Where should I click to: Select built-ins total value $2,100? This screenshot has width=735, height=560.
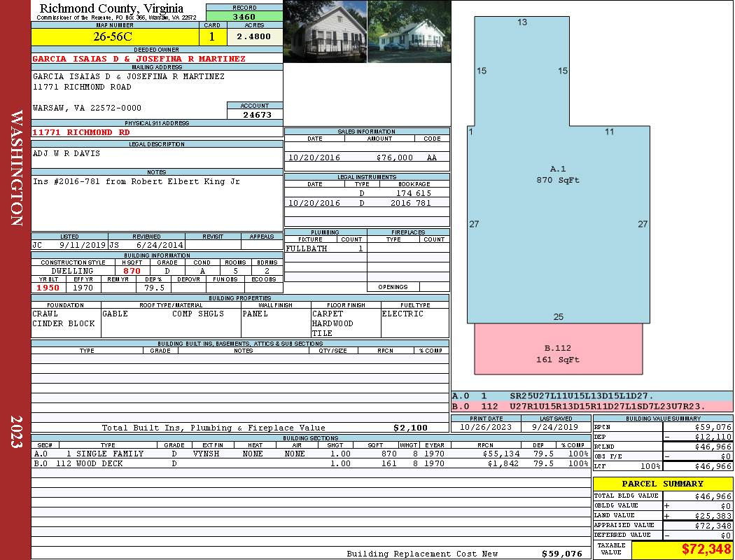click(x=410, y=428)
